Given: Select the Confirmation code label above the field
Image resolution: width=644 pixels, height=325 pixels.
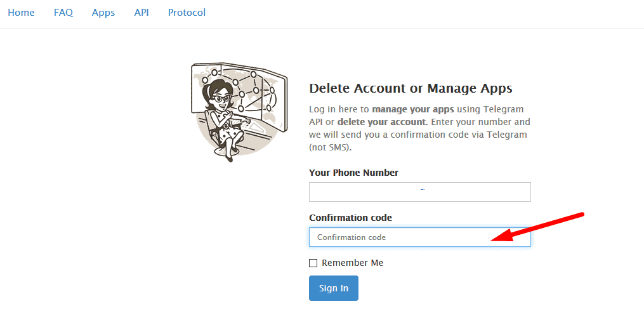Looking at the screenshot, I should pos(350,218).
